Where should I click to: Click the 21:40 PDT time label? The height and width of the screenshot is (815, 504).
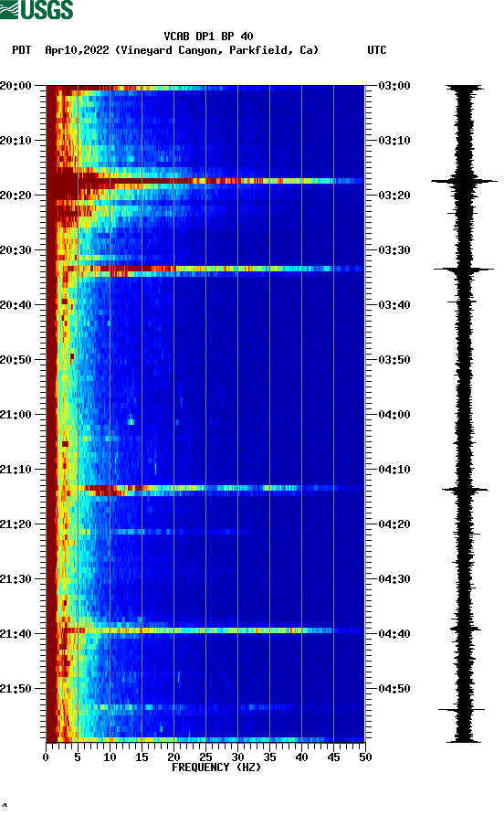tap(16, 634)
